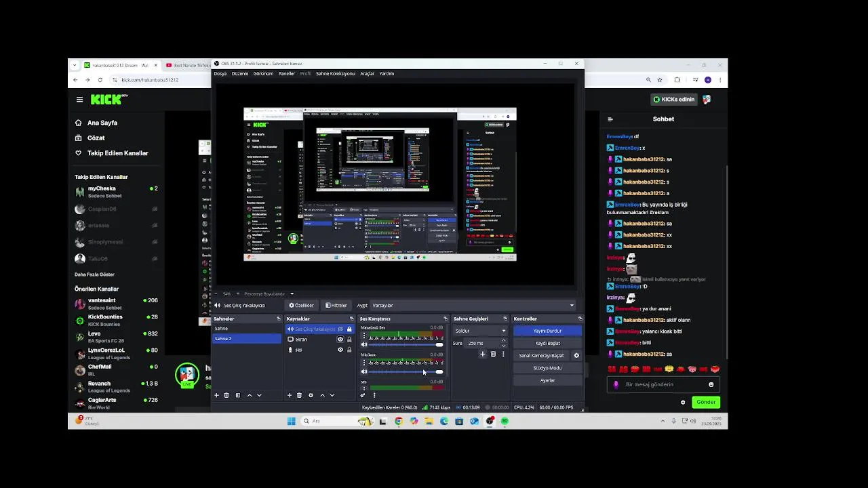Open preview scaling Pencereye Boyutlandır dropdown

click(x=269, y=293)
